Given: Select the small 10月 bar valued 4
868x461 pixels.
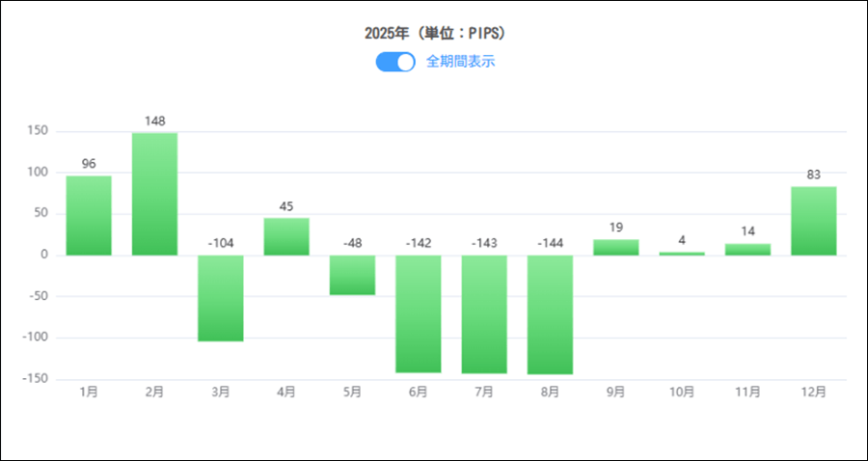Looking at the screenshot, I should coord(682,253).
